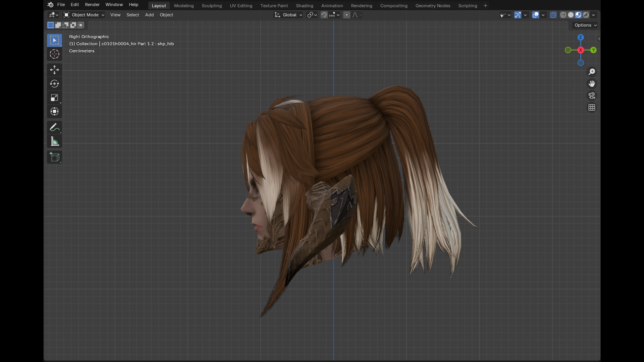644x362 pixels.
Task: Switch to the Sculpting workspace tab
Action: pos(212,6)
